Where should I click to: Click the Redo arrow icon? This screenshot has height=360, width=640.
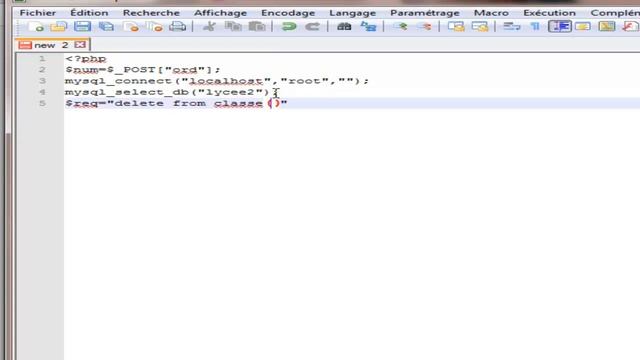[313, 27]
